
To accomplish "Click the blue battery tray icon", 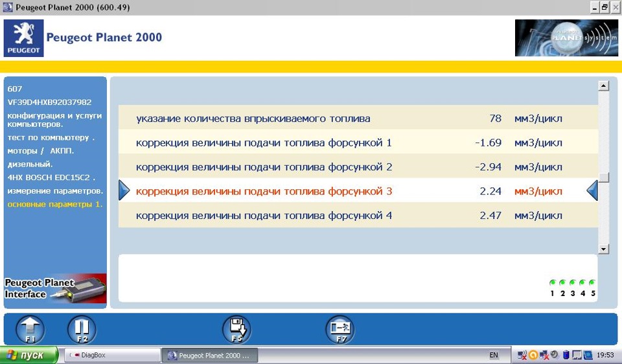I will pyautogui.click(x=566, y=355).
